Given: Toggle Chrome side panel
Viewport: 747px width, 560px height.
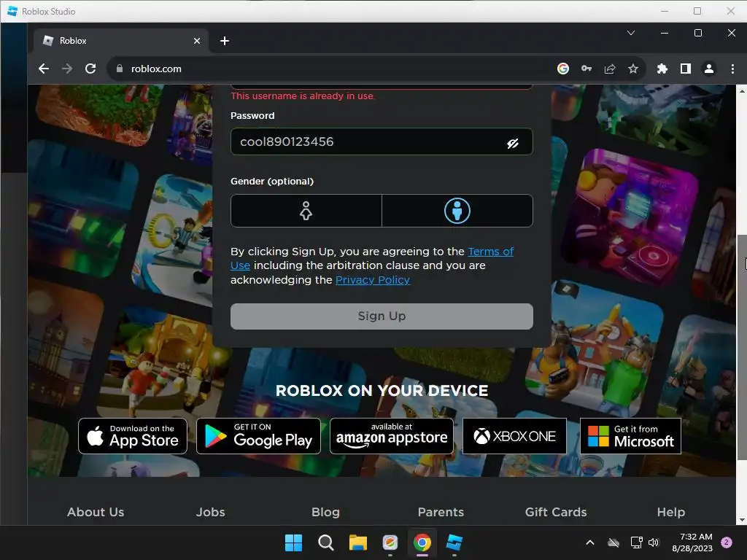Looking at the screenshot, I should pos(686,69).
